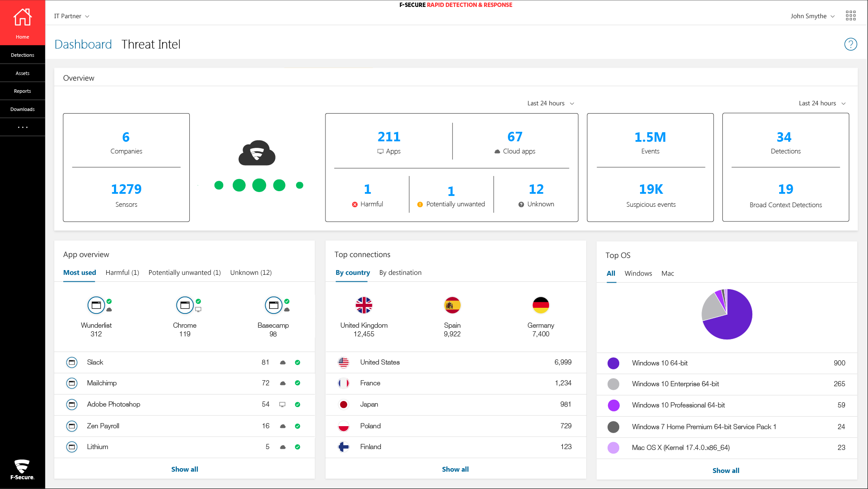Click the Mailchimp row app icon

point(72,383)
